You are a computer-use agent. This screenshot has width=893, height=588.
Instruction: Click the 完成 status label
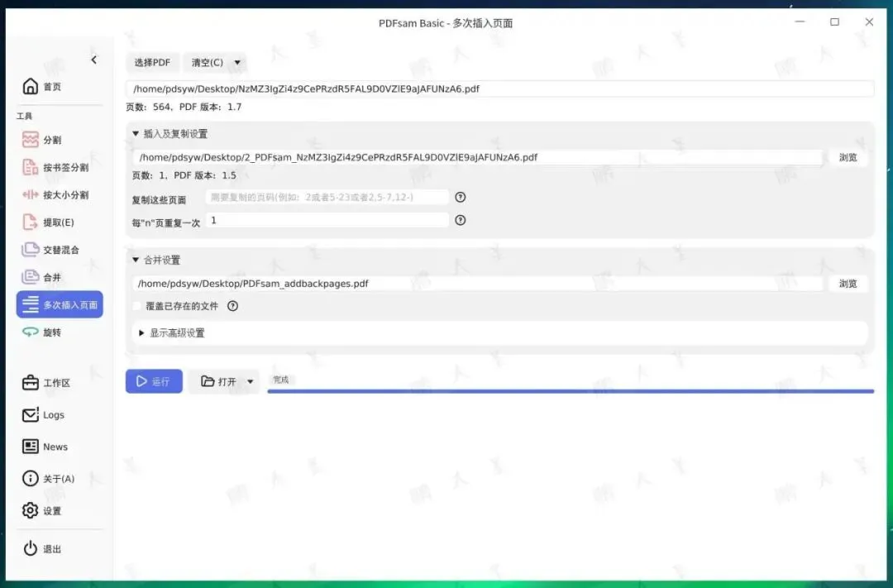click(x=281, y=380)
